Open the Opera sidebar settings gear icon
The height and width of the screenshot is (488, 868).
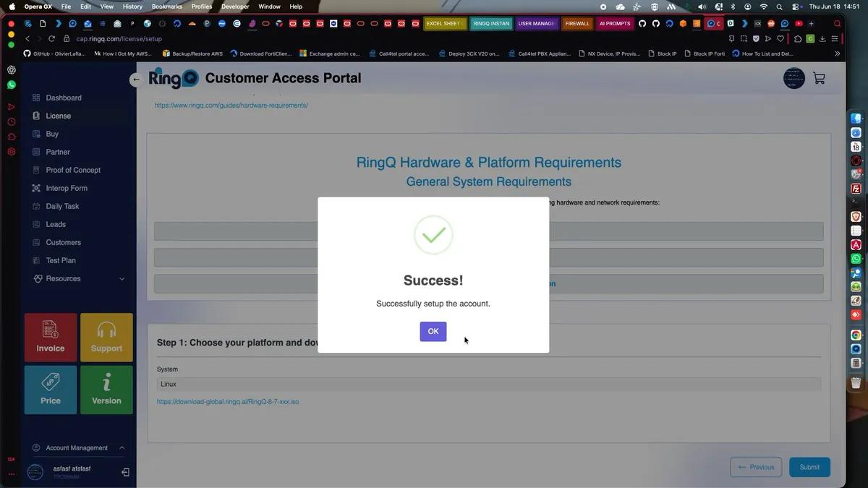coord(12,152)
